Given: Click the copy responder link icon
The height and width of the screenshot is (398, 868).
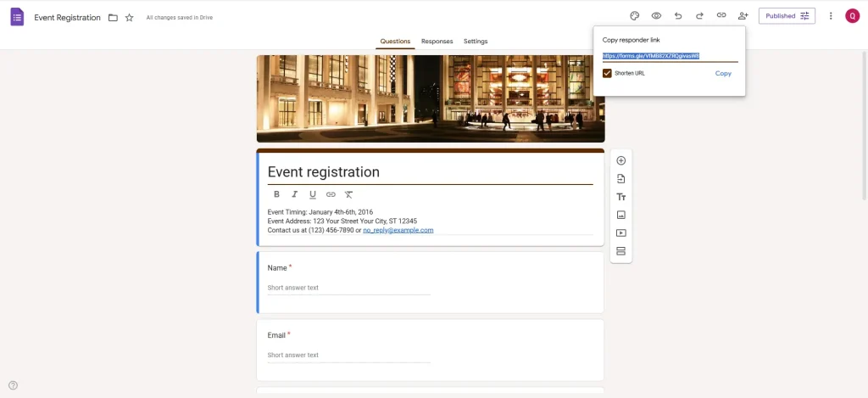Looking at the screenshot, I should [x=721, y=15].
